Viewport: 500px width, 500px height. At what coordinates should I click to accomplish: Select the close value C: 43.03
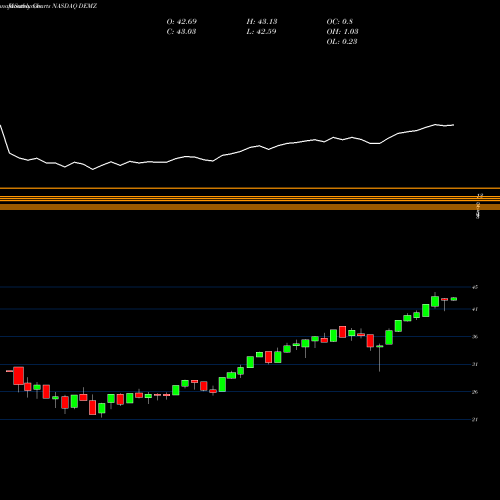coord(181,32)
